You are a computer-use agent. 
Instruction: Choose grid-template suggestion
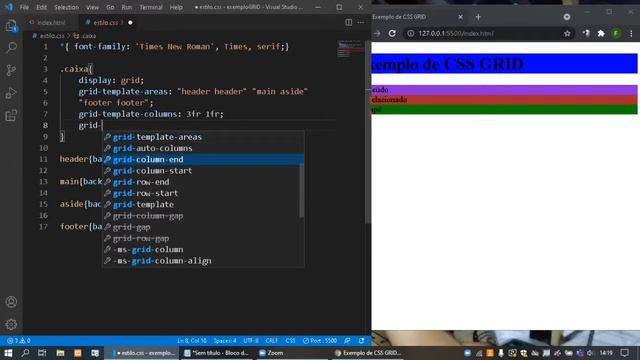tap(203, 204)
